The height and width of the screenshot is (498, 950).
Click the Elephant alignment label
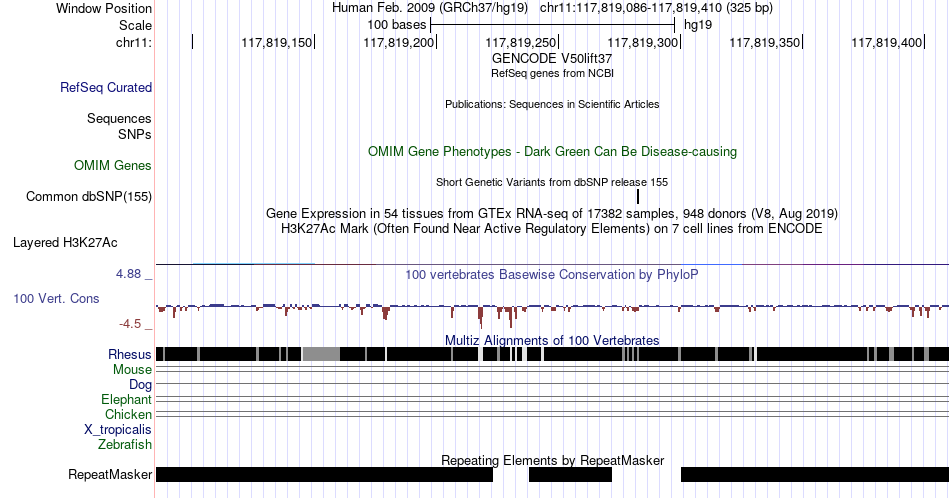pyautogui.click(x=127, y=399)
